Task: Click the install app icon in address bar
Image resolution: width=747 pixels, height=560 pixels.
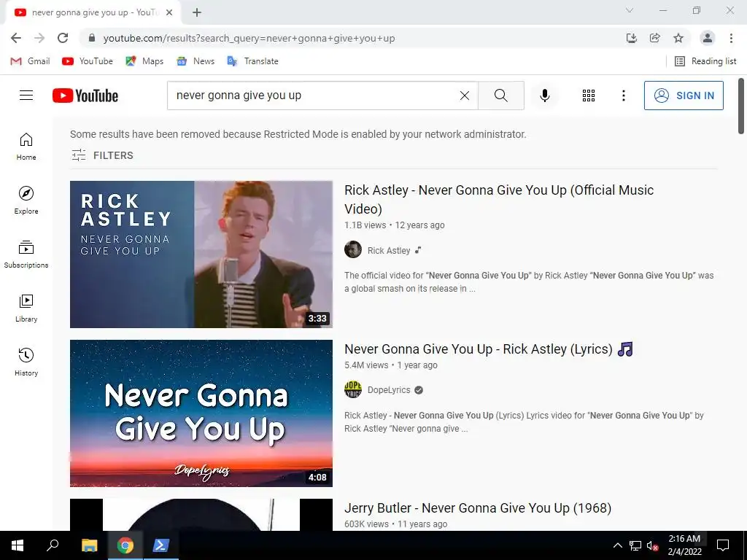Action: coord(632,38)
